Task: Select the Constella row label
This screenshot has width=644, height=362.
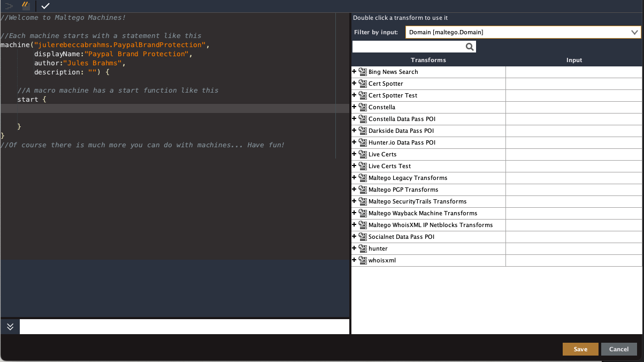Action: (382, 107)
